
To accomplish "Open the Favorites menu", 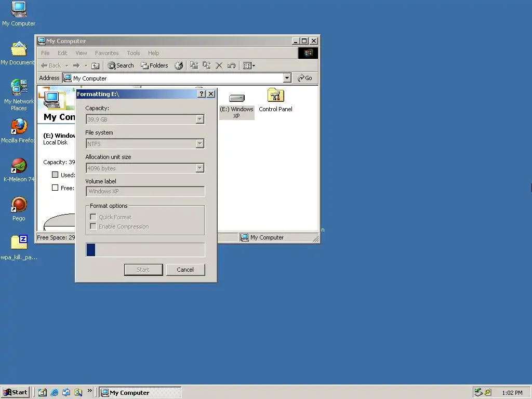I will click(x=107, y=53).
